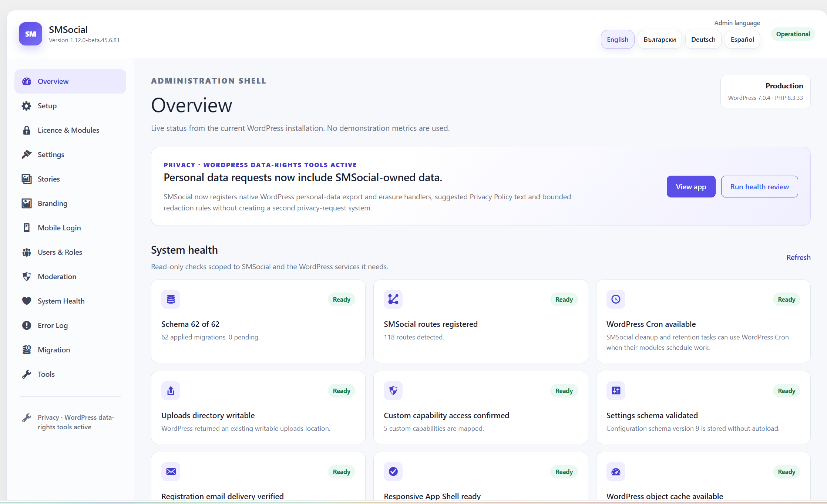Click Run health review button
Screen dimensions: 827x504
tap(759, 187)
